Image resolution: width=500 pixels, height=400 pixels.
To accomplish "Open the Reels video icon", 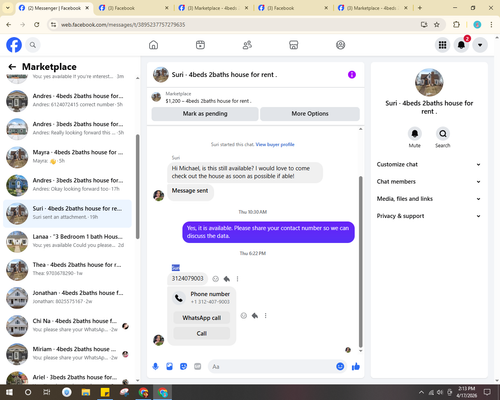I will tap(200, 45).
